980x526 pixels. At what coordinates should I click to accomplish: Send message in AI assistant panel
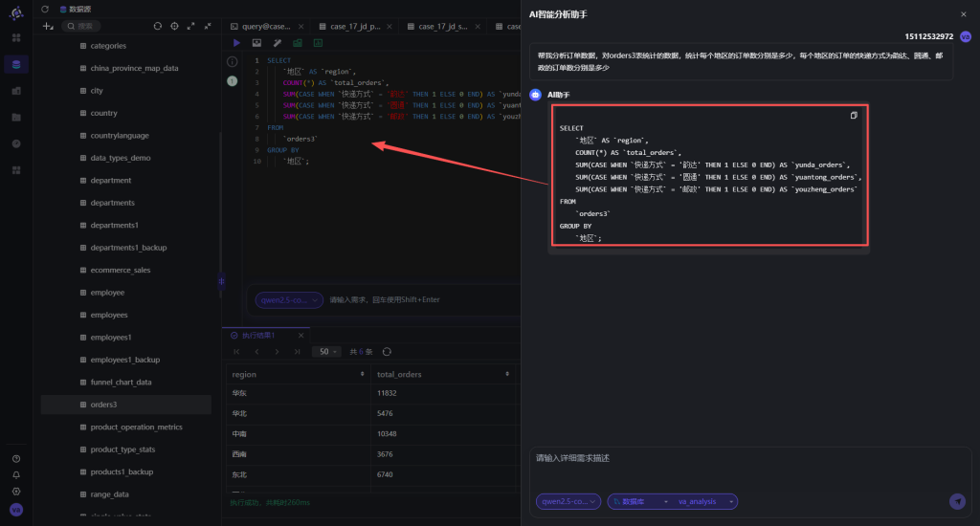(x=957, y=501)
